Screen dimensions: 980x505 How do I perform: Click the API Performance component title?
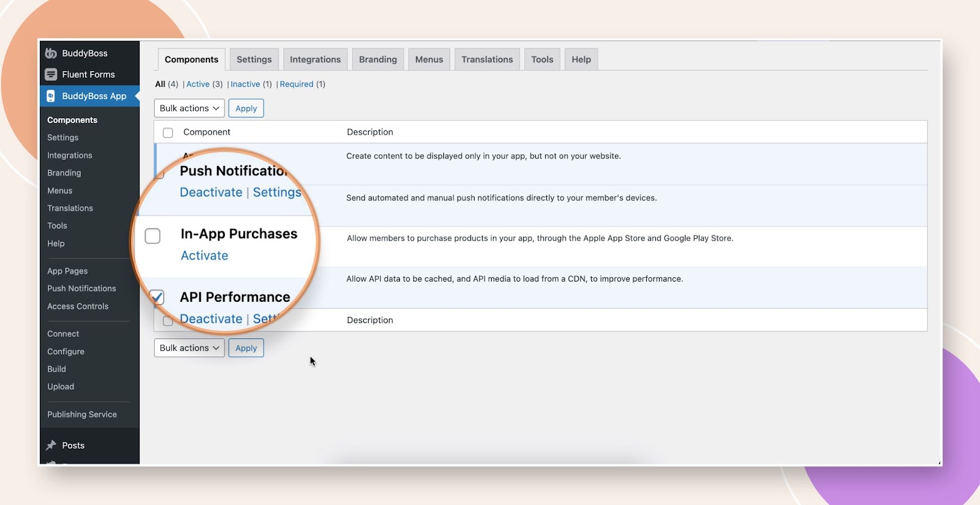click(235, 297)
